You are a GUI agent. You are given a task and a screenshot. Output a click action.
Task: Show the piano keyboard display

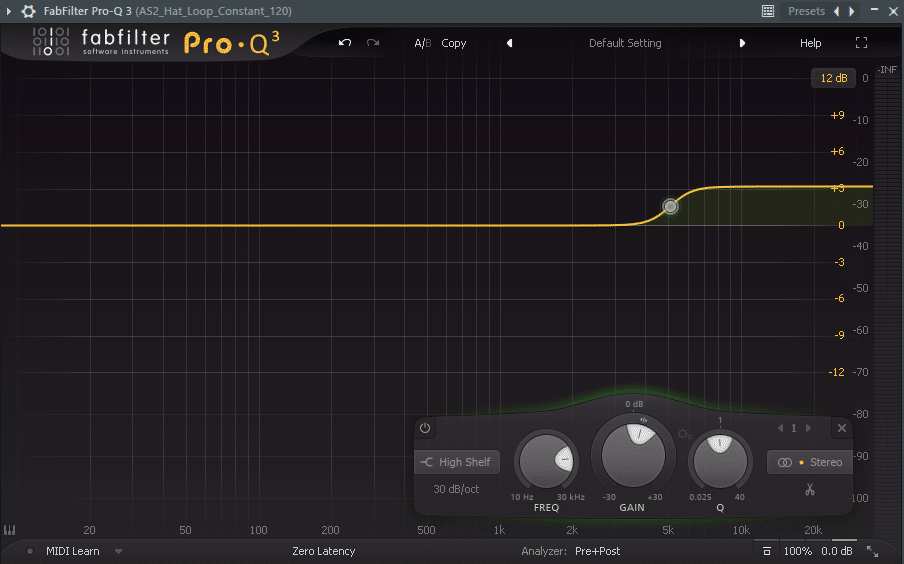tap(9, 530)
